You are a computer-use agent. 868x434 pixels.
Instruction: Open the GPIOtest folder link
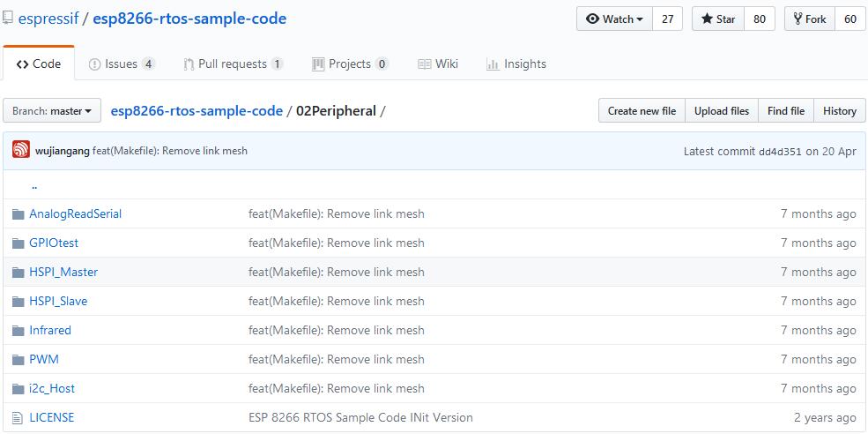click(54, 243)
